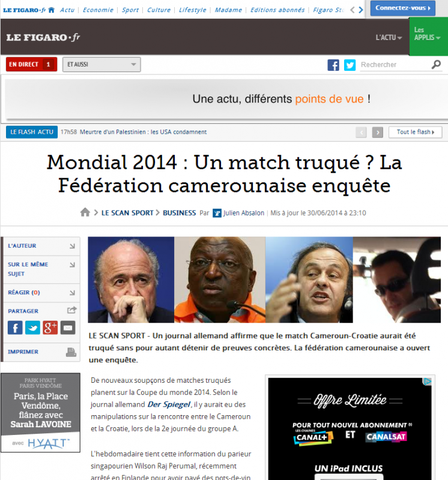Select the Culture menu item

click(159, 10)
